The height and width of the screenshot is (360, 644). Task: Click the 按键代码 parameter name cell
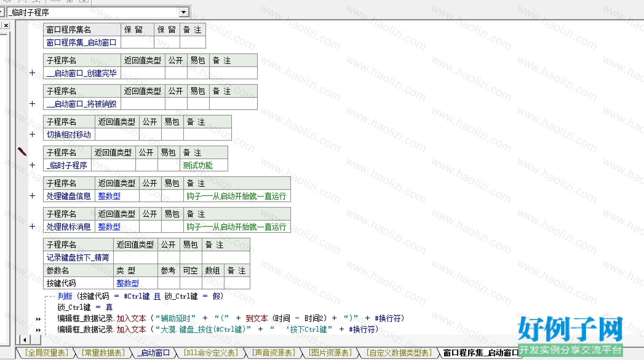click(78, 283)
